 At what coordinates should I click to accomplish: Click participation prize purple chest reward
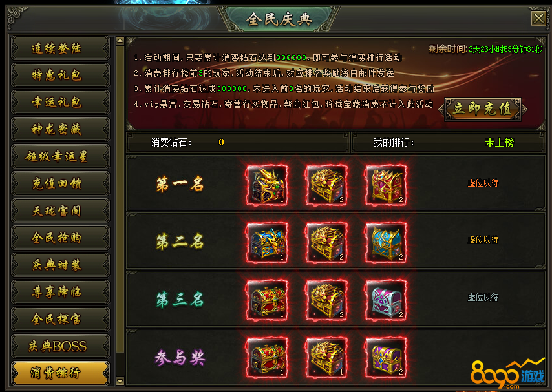tap(386, 358)
